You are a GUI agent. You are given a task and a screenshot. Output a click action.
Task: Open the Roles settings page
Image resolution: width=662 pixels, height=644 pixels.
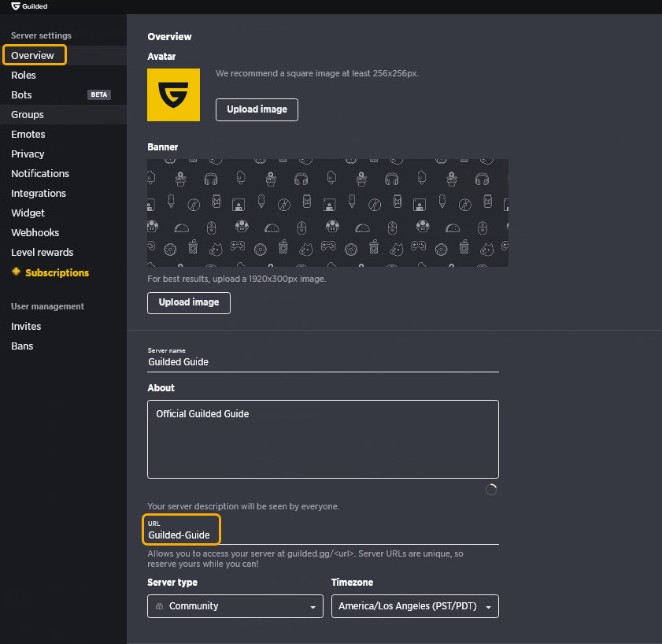tap(63, 75)
